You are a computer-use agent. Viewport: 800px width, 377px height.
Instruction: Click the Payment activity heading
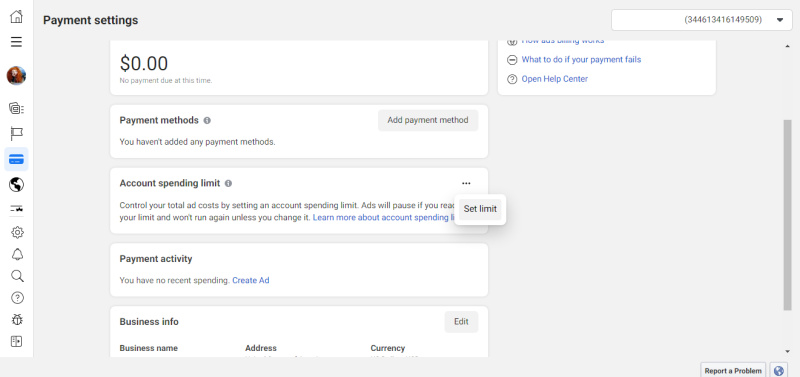156,259
